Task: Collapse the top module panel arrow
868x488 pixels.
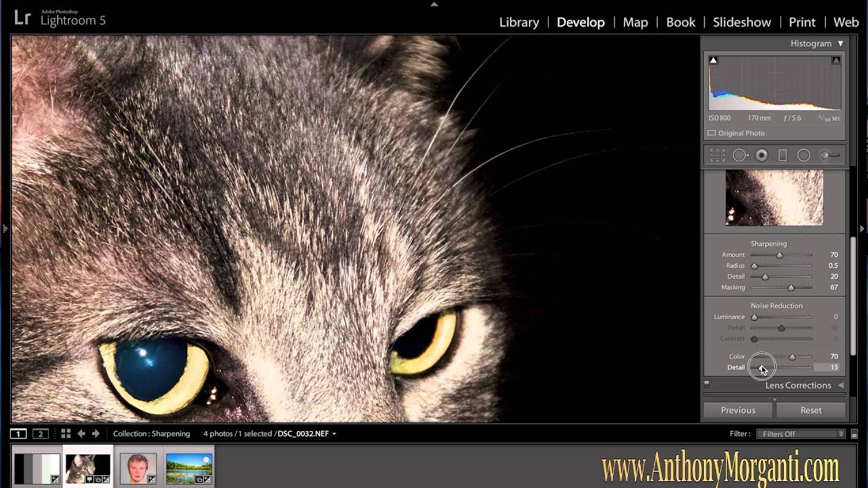Action: coord(434,4)
